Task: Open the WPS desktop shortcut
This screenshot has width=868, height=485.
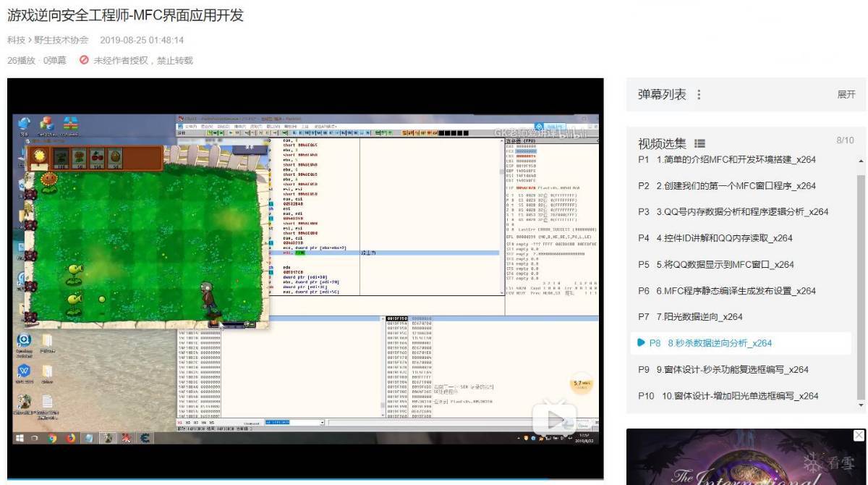Action: pyautogui.click(x=24, y=371)
